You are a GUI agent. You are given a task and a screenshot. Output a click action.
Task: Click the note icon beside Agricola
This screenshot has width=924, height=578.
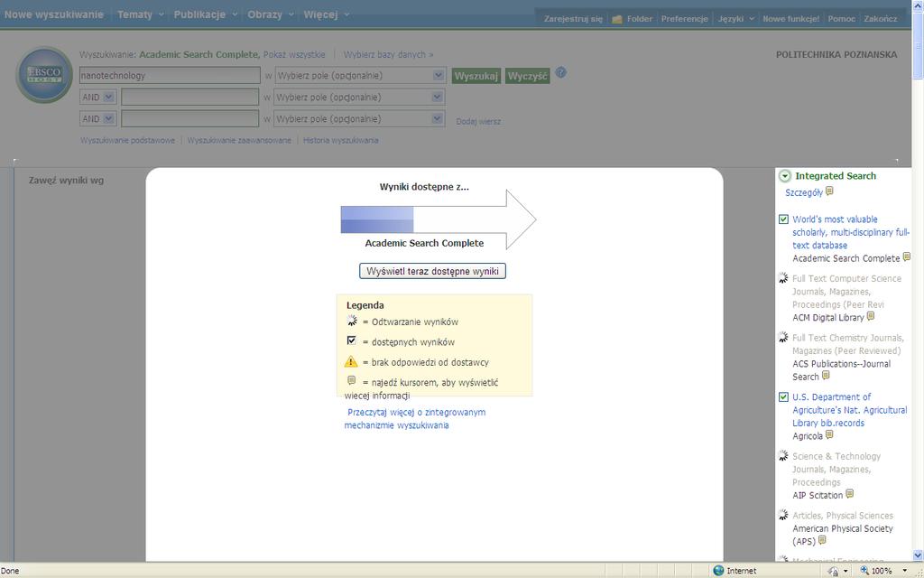tap(830, 434)
